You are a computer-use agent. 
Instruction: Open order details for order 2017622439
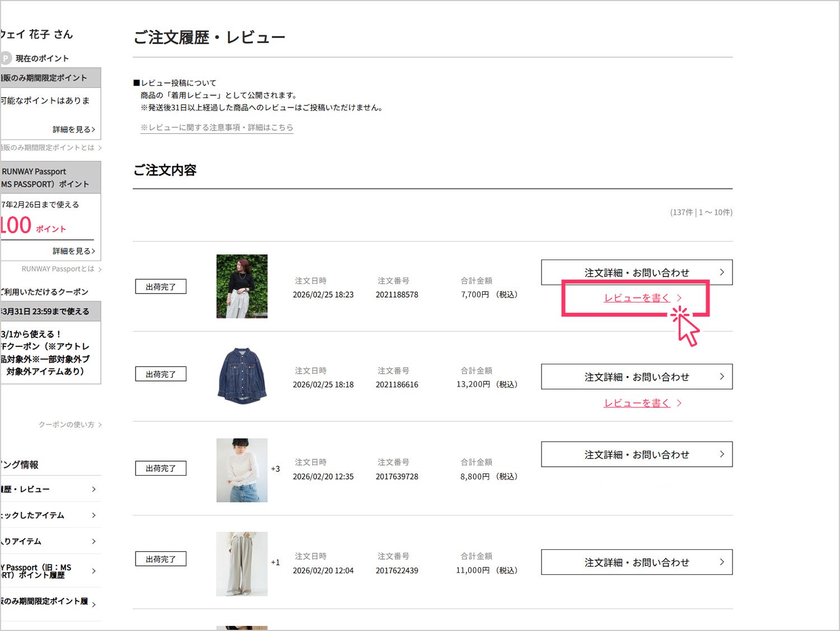636,562
